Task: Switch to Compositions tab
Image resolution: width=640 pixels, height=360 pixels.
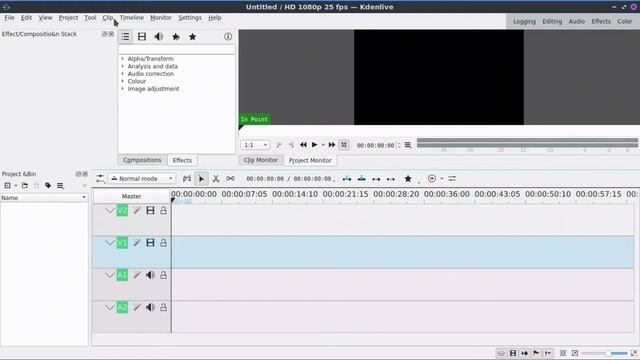Action: [x=142, y=160]
